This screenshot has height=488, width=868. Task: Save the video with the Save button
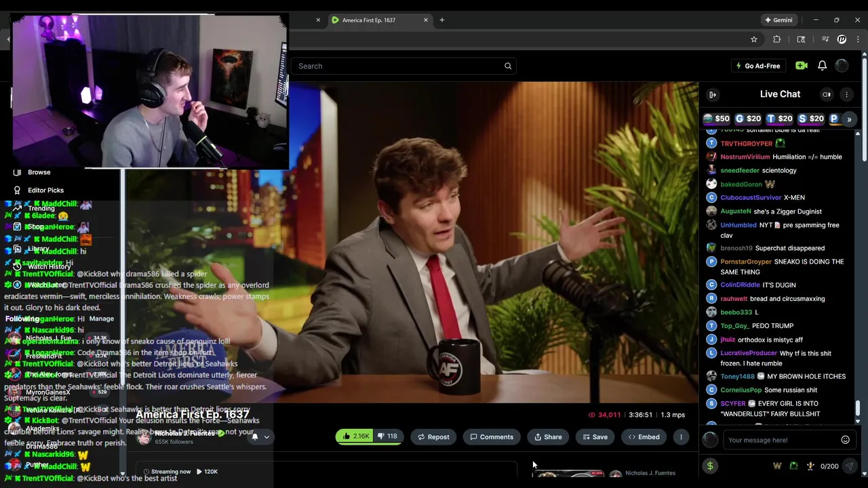595,436
